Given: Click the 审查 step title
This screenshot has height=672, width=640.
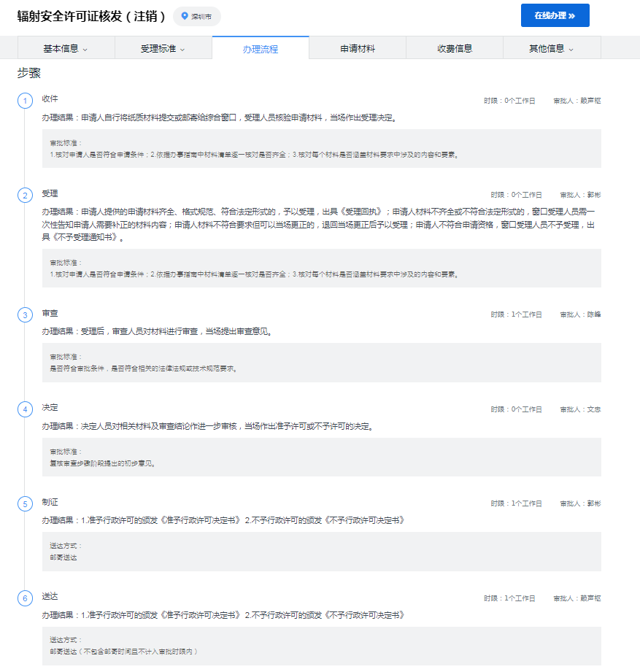Looking at the screenshot, I should pyautogui.click(x=50, y=313).
